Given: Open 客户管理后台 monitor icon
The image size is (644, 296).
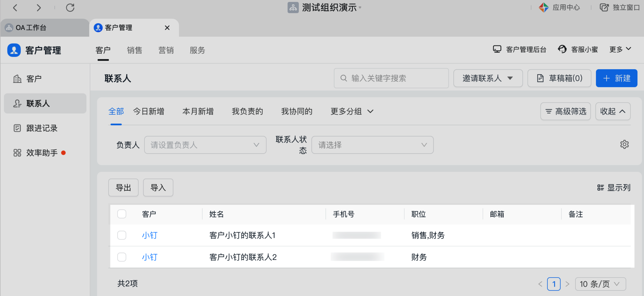Looking at the screenshot, I should (497, 49).
